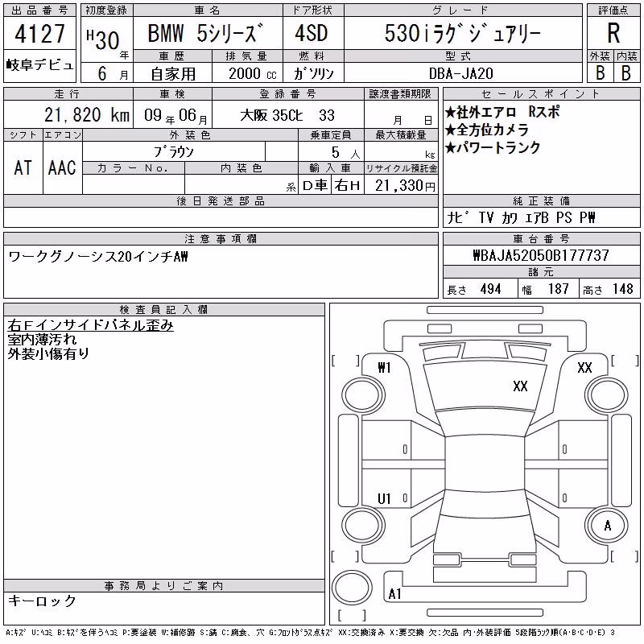This screenshot has width=644, height=644.
Task: Click the interior grade B cell
Action: 626,72
